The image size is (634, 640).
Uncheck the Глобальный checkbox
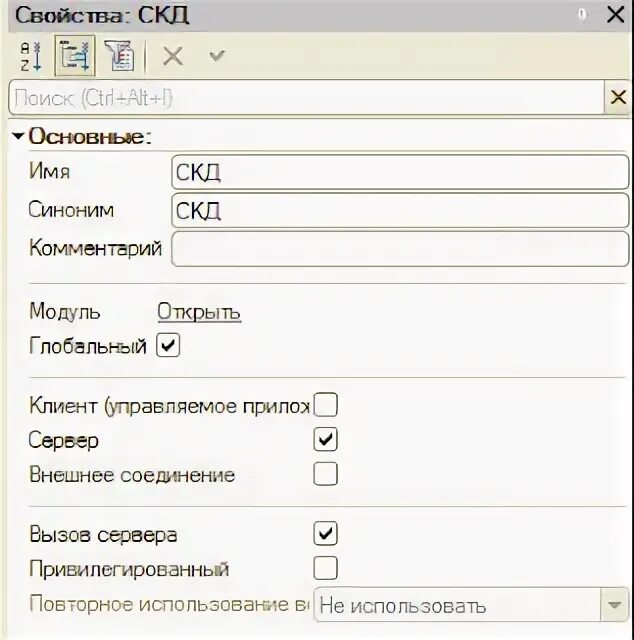(x=169, y=346)
